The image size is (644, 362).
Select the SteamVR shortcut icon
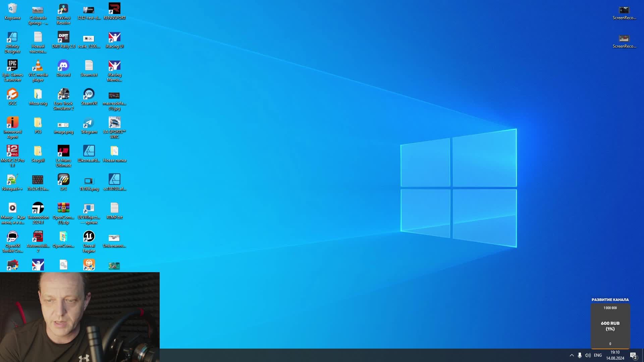point(89,95)
